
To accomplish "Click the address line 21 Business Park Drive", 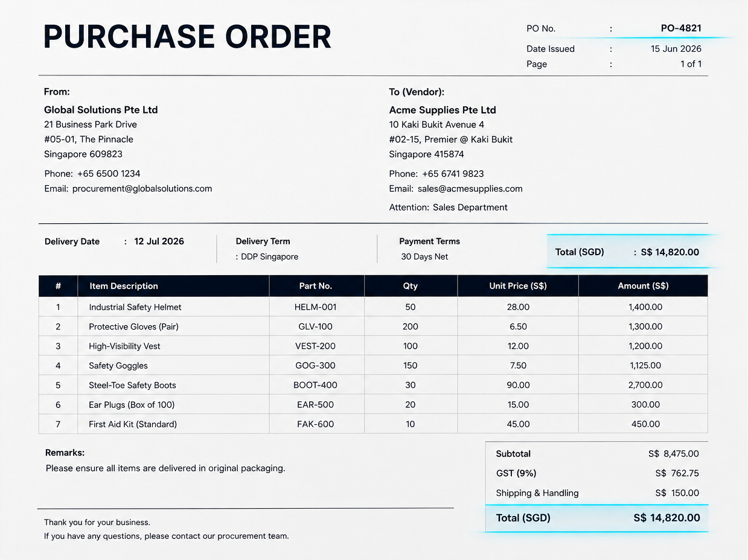I will pyautogui.click(x=91, y=125).
